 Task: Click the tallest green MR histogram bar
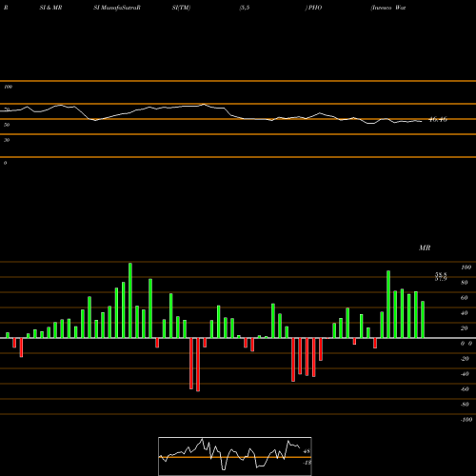tap(130, 300)
